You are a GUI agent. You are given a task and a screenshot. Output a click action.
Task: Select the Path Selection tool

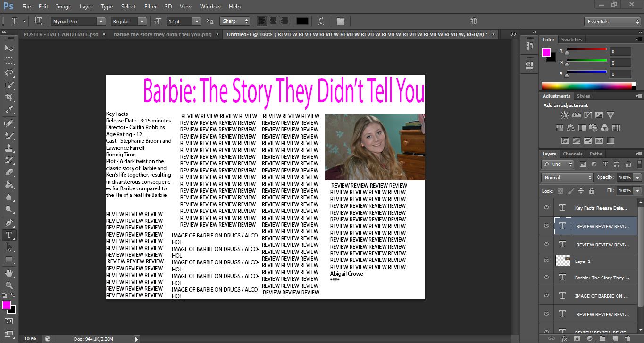(x=9, y=247)
